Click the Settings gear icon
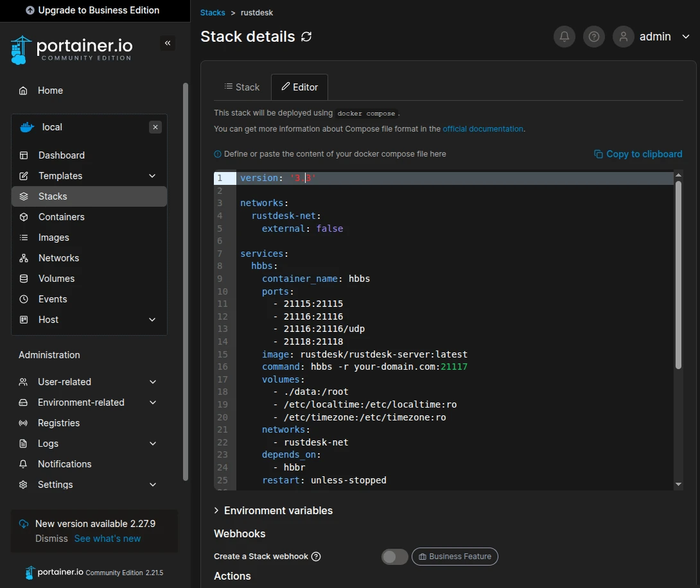The width and height of the screenshot is (700, 588). coord(23,485)
